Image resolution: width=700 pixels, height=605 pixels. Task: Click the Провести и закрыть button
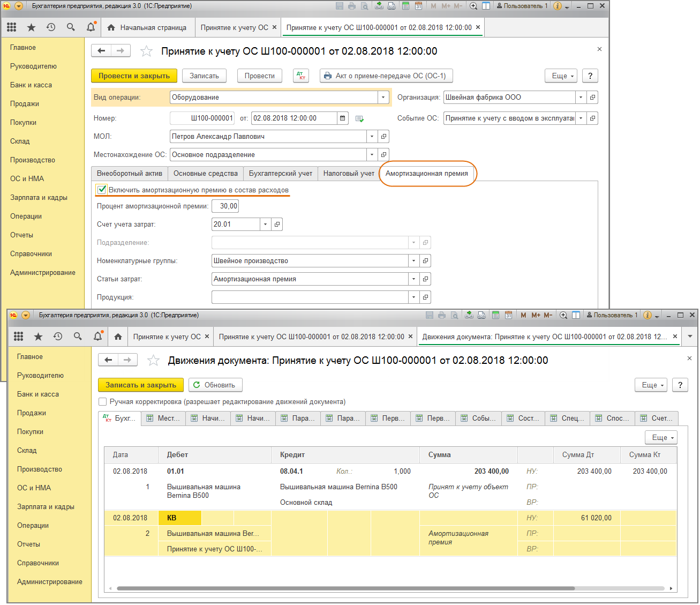[134, 76]
